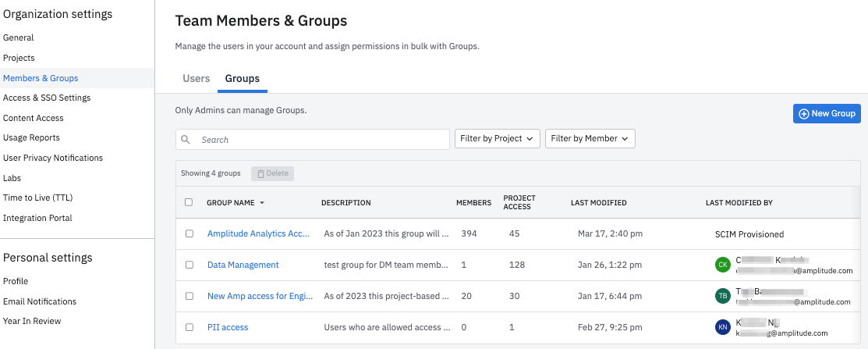Open the Filter by Project dropdown
The width and height of the screenshot is (868, 349).
(498, 139)
